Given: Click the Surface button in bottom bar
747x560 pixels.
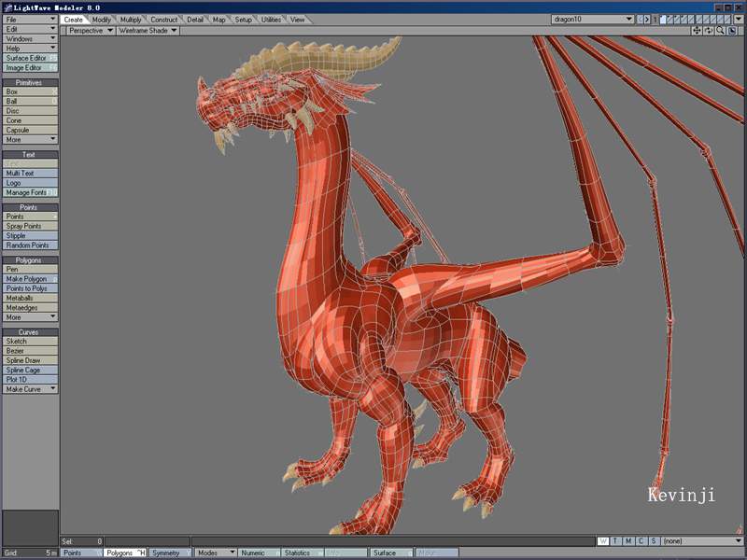Looking at the screenshot, I should (x=390, y=553).
